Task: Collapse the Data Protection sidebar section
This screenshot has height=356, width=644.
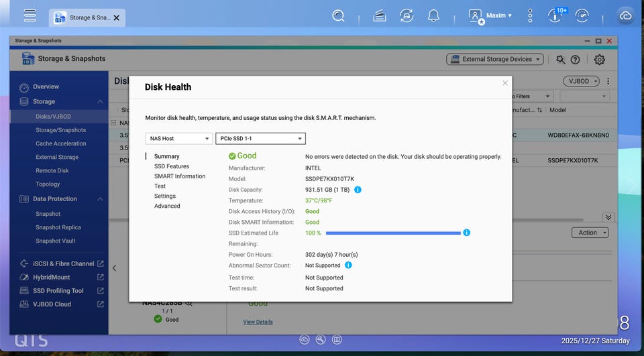Action: tap(100, 199)
